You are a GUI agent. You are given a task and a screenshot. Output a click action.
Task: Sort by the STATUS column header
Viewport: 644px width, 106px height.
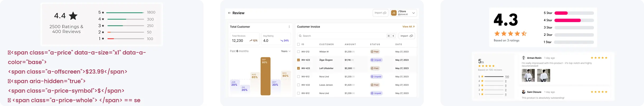pyautogui.click(x=375, y=44)
